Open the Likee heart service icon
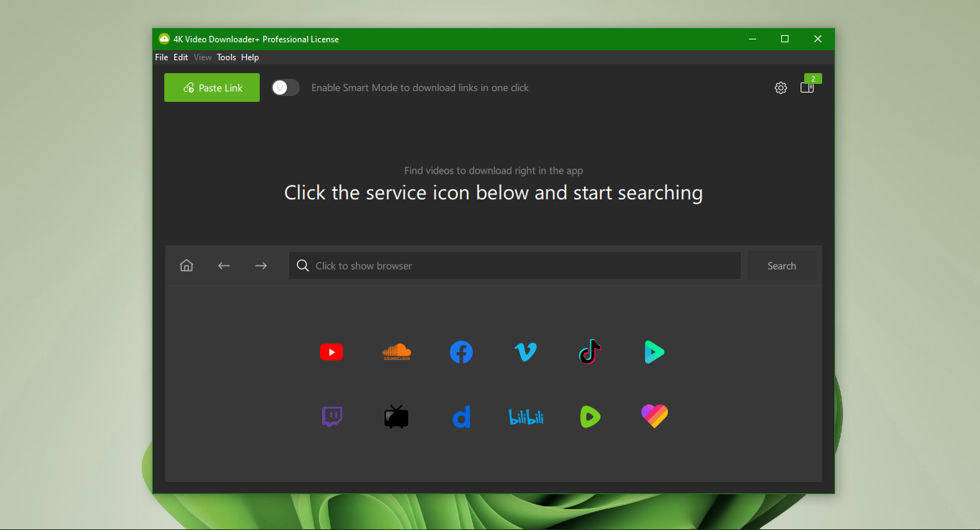Screen dimensions: 980x530 coord(654,416)
